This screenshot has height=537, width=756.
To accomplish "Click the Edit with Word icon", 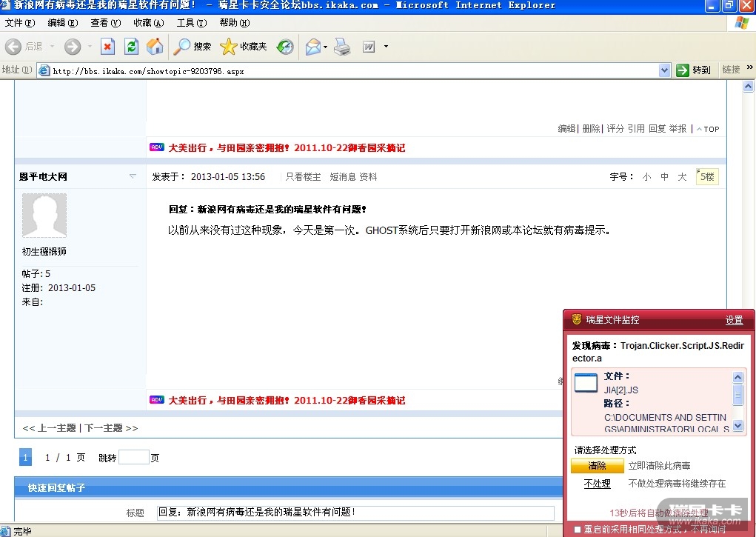I will coord(369,47).
